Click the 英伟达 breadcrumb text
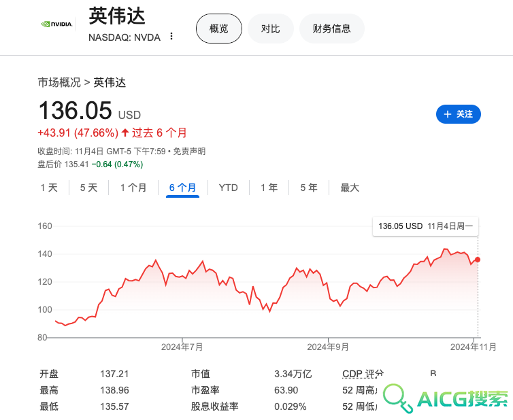Viewport: 513px width, 420px height. 110,82
